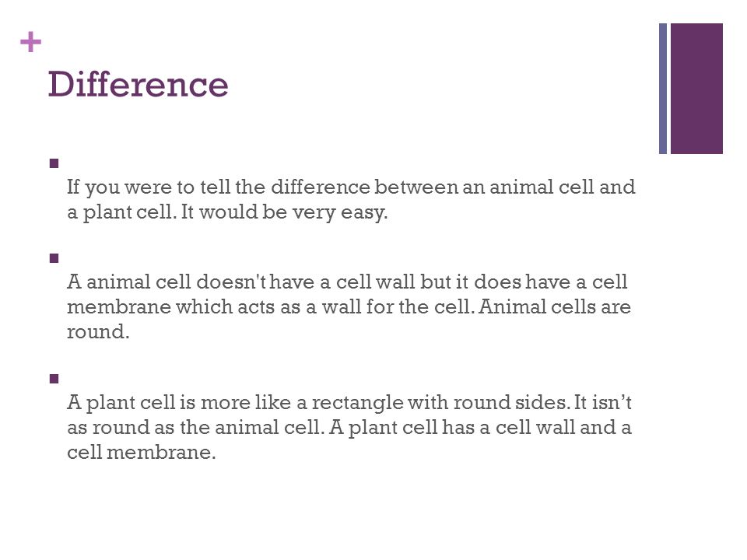Click the phrase 'Animal cells are'
Viewport: 747px width, 560px height.
pyautogui.click(x=555, y=306)
